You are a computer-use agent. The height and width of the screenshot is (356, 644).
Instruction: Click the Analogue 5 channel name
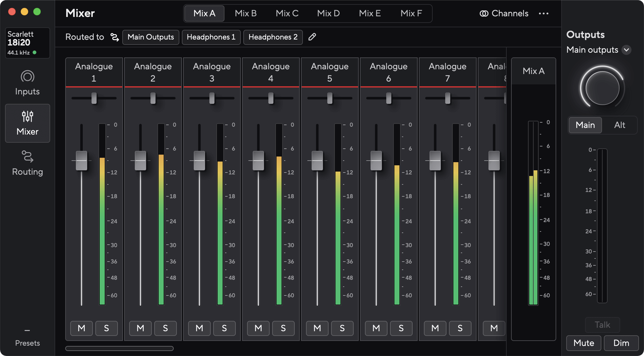click(330, 72)
